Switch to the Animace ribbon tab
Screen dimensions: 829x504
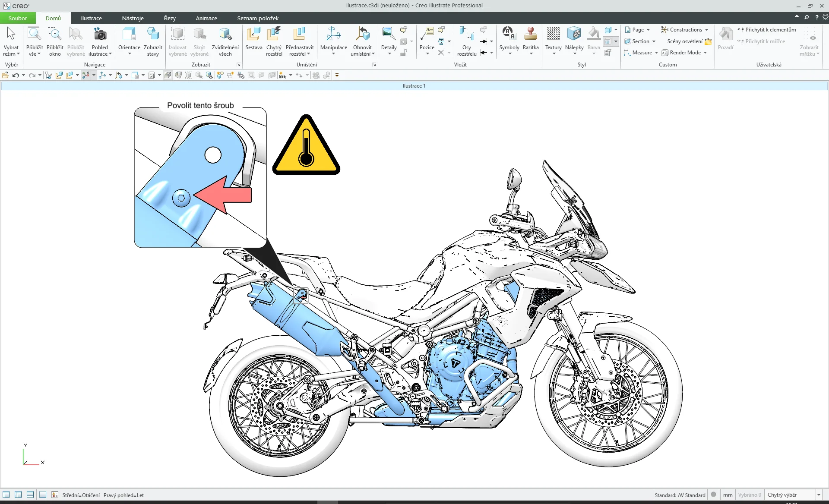[x=206, y=18]
